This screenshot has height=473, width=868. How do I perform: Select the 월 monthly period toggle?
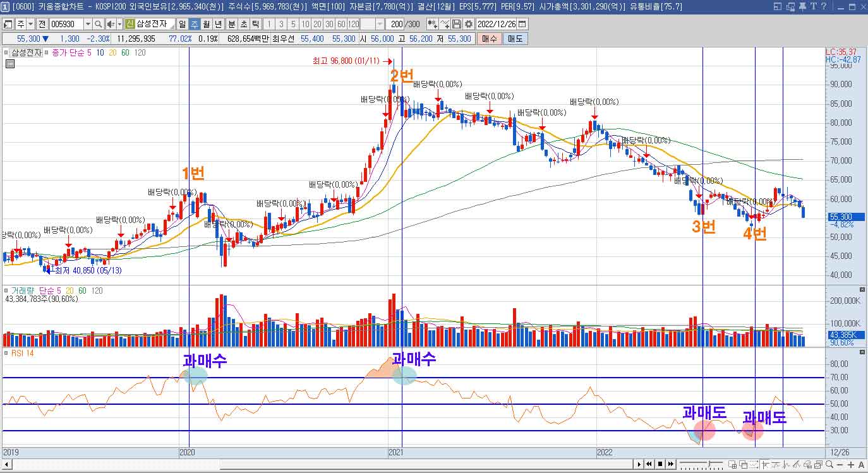click(206, 24)
